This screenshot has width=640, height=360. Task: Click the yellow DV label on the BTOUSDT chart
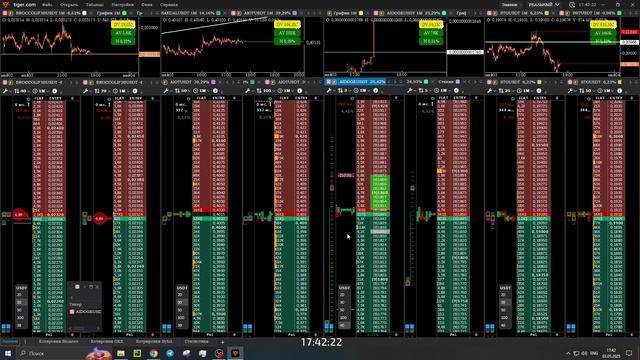pyautogui.click(x=603, y=25)
